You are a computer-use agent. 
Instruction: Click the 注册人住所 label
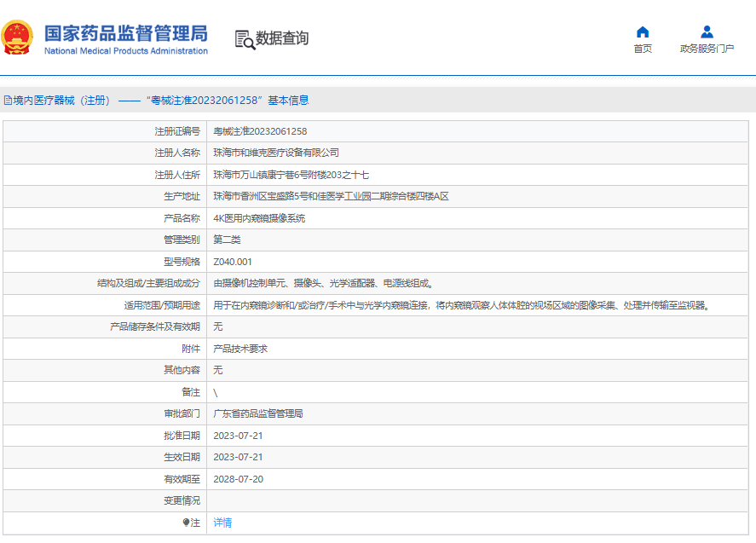(x=177, y=175)
